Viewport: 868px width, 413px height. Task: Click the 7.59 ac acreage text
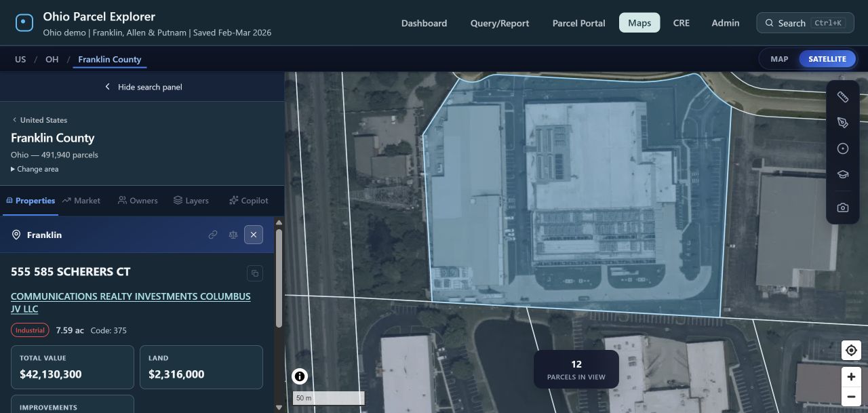70,330
